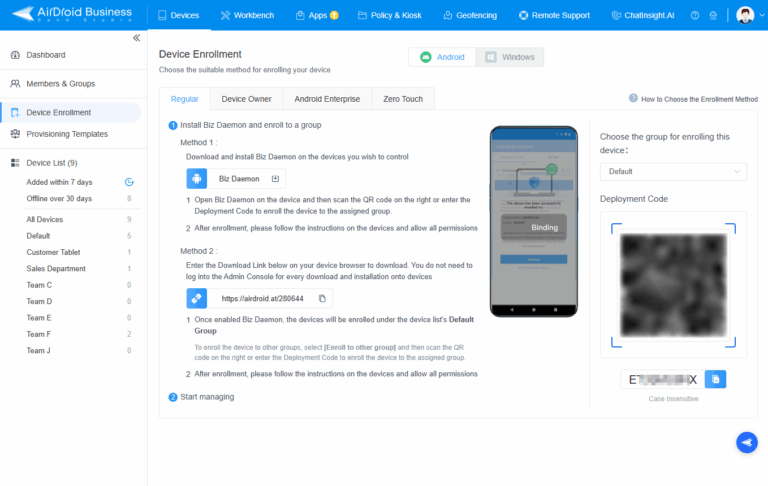The image size is (768, 486).
Task: Open the Apps top menu
Action: pyautogui.click(x=312, y=15)
